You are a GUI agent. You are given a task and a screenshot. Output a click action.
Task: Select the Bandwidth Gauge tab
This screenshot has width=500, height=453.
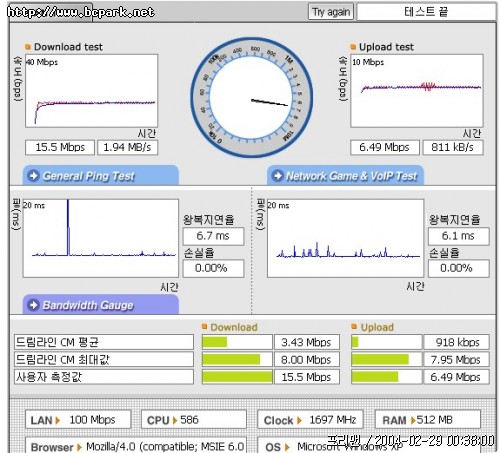coord(101,304)
